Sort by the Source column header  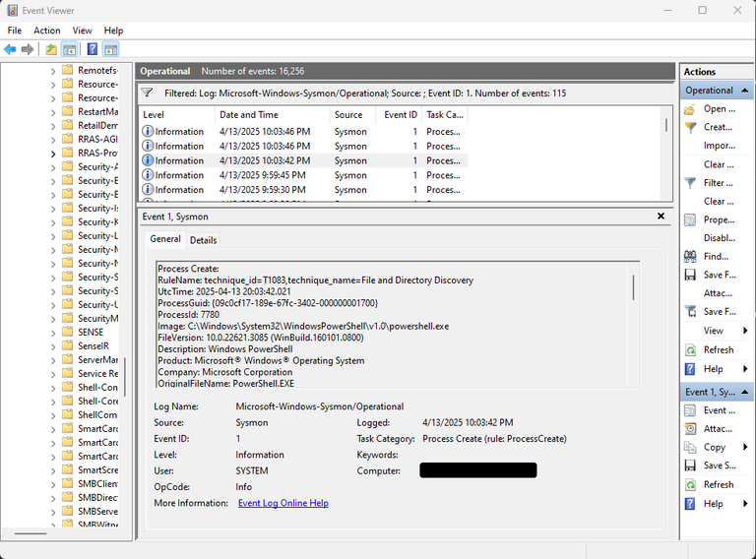click(x=353, y=115)
